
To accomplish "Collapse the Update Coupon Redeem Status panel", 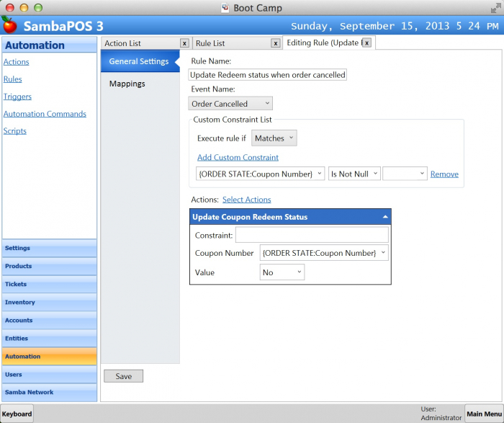I will (x=385, y=217).
